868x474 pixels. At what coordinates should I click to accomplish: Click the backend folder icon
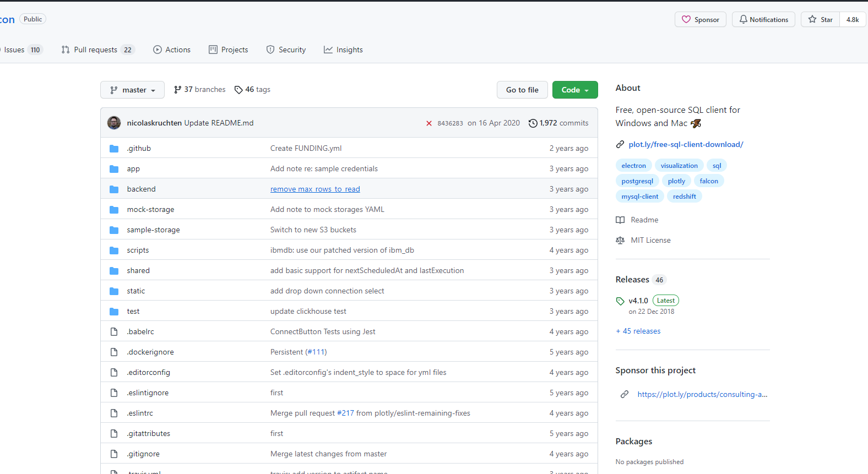114,189
